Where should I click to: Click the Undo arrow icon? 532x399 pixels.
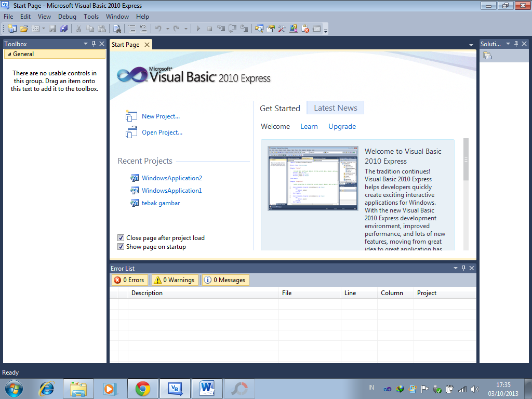tap(158, 29)
